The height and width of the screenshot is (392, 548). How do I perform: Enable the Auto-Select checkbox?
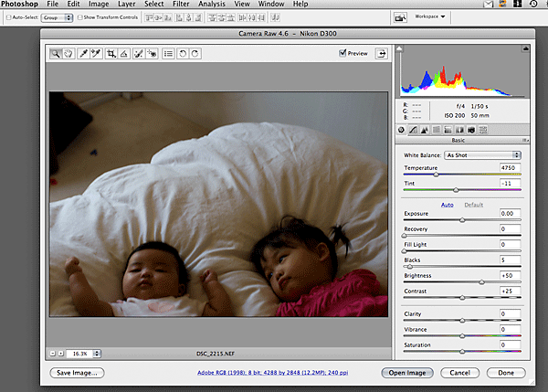click(9, 17)
